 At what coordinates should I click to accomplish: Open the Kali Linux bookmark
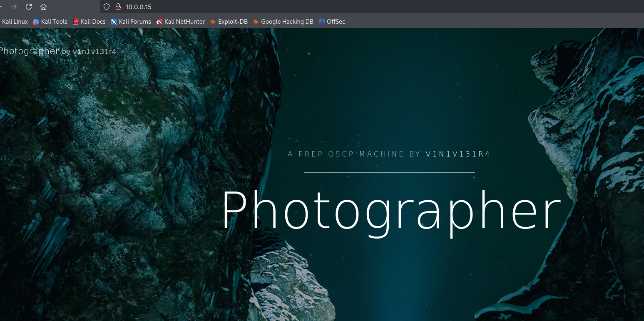(x=15, y=22)
